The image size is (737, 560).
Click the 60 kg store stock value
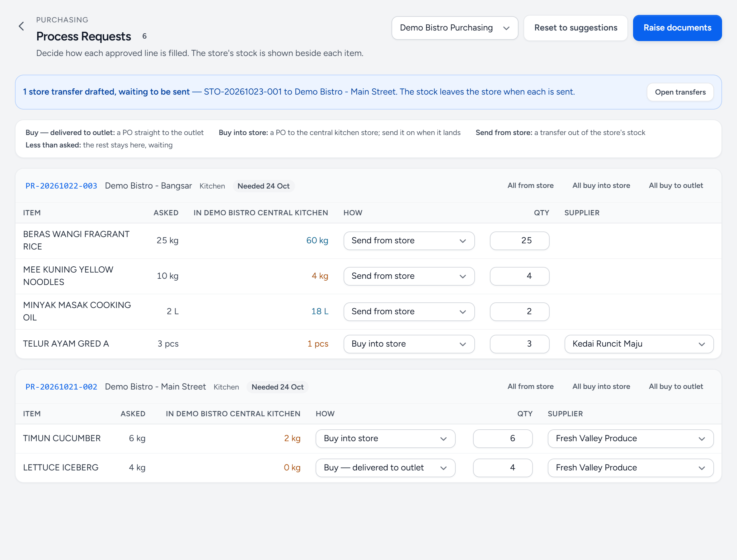(317, 240)
